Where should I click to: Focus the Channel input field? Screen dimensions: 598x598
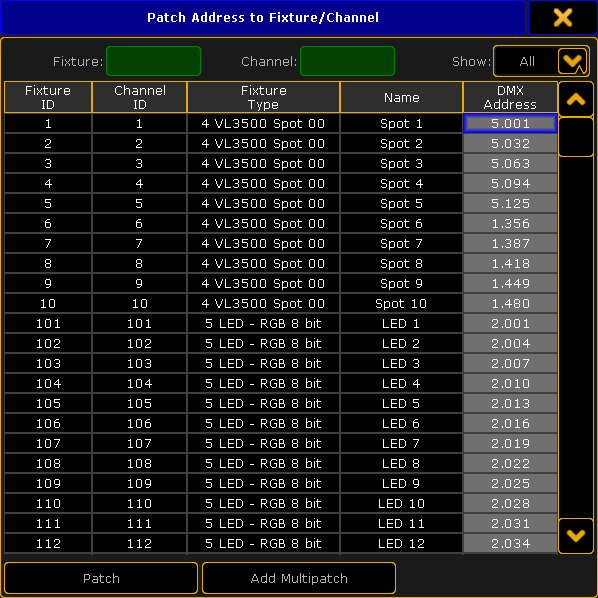(x=347, y=61)
